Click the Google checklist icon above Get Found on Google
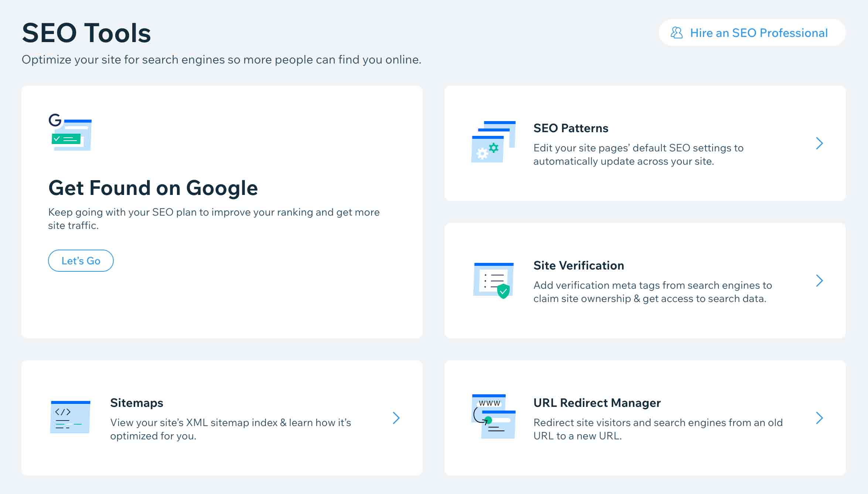The width and height of the screenshot is (868, 494). (70, 132)
